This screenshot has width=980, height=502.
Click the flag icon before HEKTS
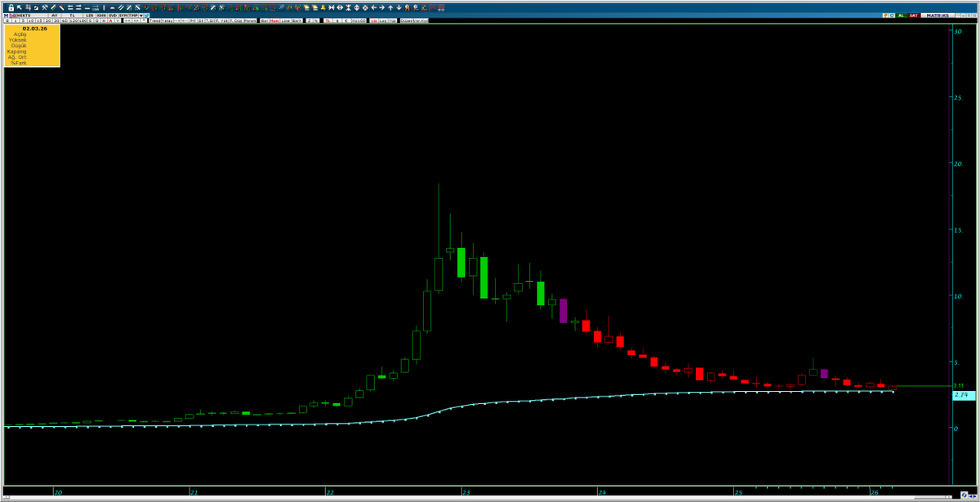[x=13, y=16]
